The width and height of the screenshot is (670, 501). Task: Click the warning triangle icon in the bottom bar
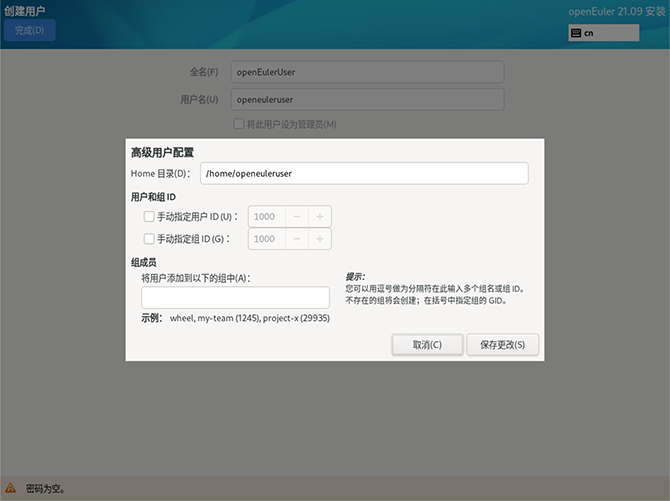[x=11, y=489]
